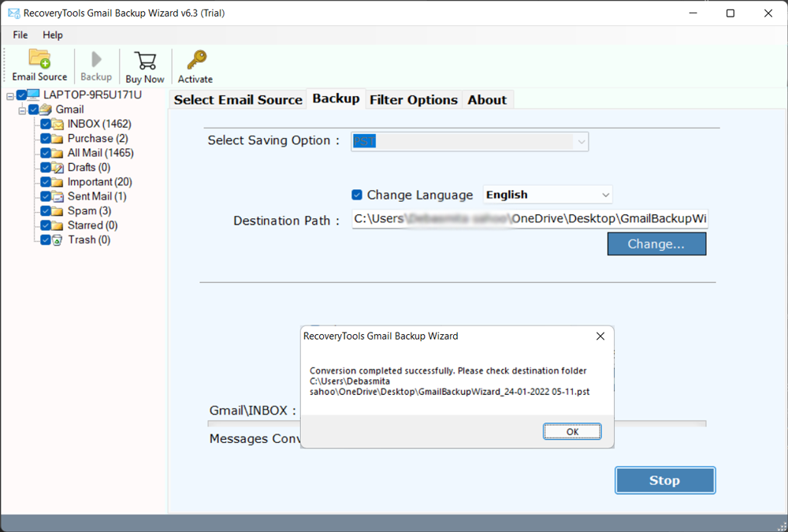The width and height of the screenshot is (788, 532).
Task: Uncheck the Spam (3) checkbox
Action: (x=46, y=211)
